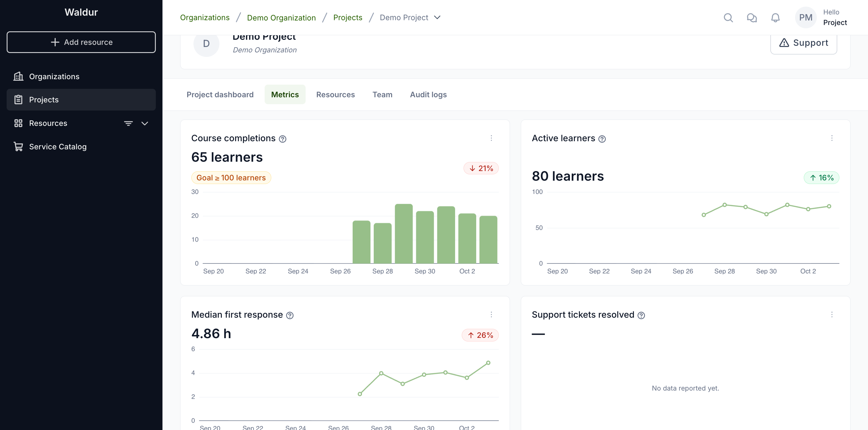
Task: Open the notifications bell
Action: [775, 17]
